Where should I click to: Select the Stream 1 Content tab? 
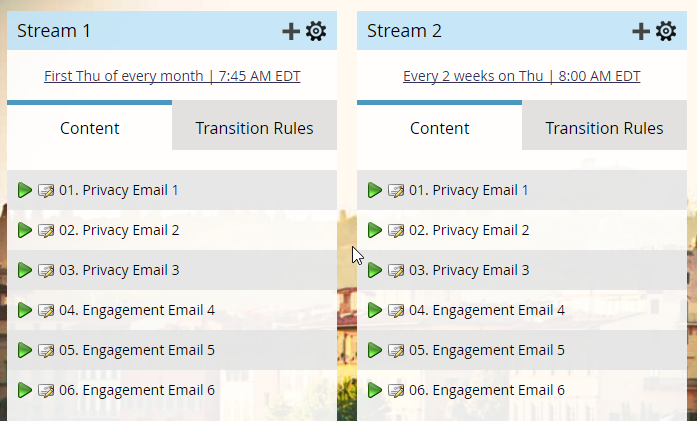coord(89,128)
